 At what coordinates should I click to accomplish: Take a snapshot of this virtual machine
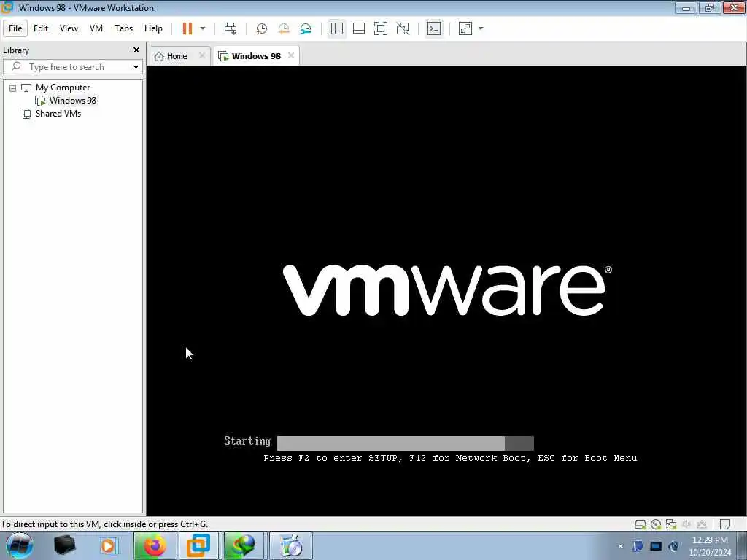pos(262,28)
